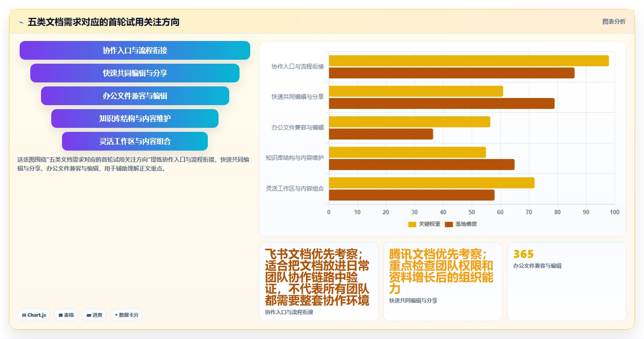The width and height of the screenshot is (644, 339).
Task: Select the 快速共同编辑与分享 funnel bar
Action: click(135, 73)
